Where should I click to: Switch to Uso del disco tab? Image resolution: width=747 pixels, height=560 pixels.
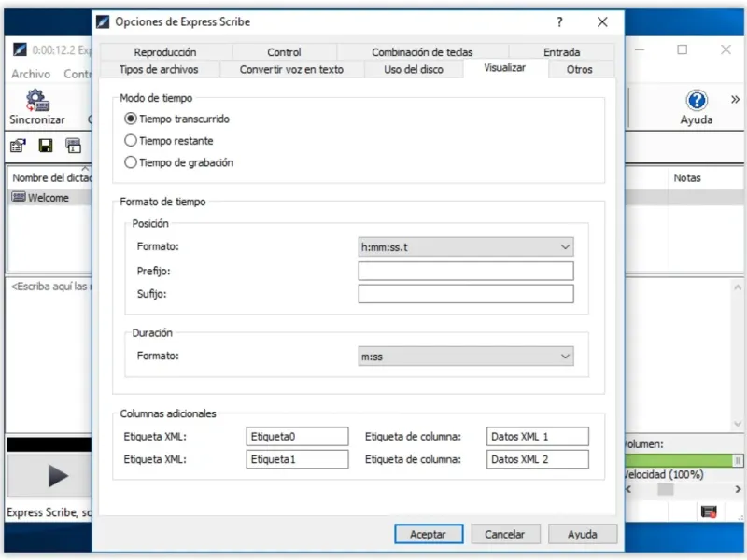pos(414,69)
